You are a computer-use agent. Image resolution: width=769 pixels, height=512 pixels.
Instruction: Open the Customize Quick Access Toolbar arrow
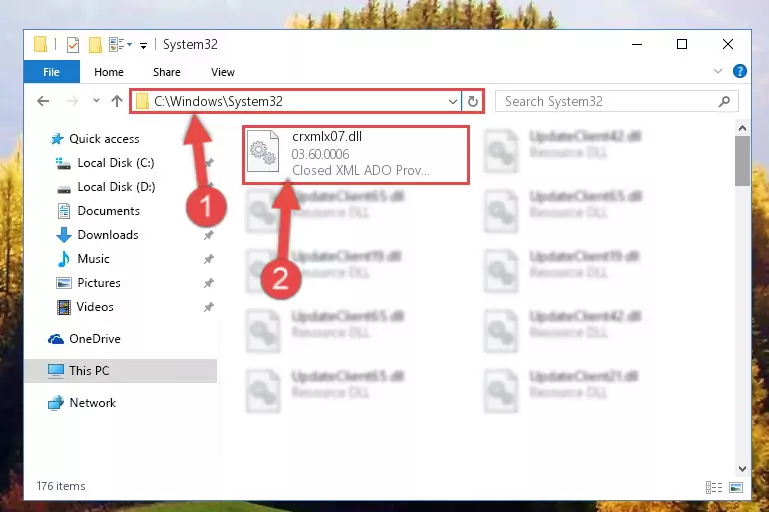pyautogui.click(x=143, y=46)
